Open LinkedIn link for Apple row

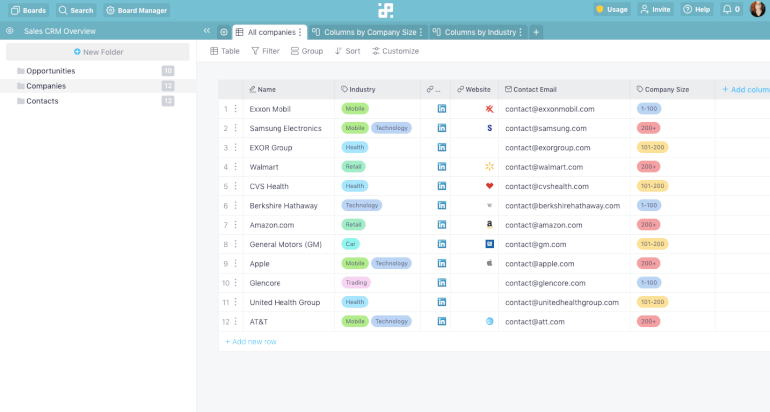pyautogui.click(x=442, y=263)
